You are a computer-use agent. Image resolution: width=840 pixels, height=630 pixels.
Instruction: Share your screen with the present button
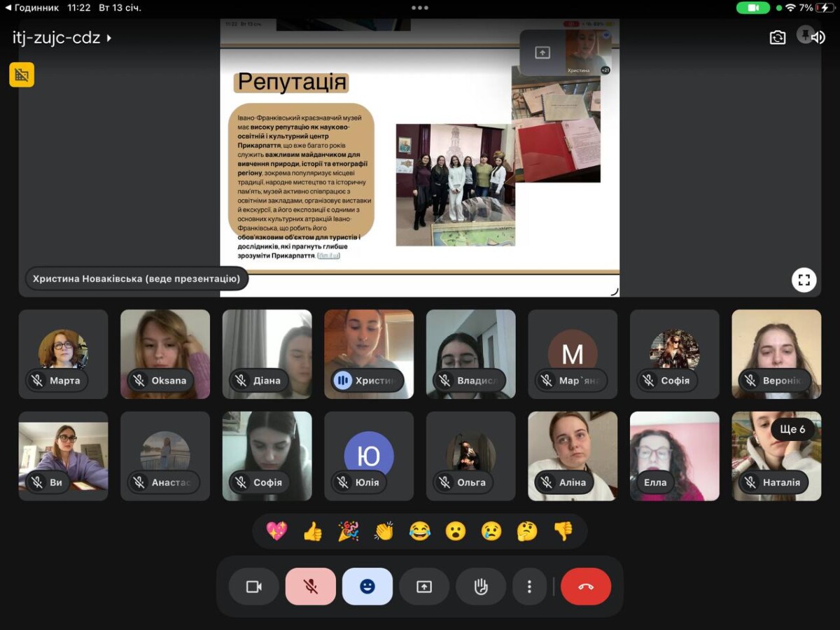pyautogui.click(x=424, y=587)
